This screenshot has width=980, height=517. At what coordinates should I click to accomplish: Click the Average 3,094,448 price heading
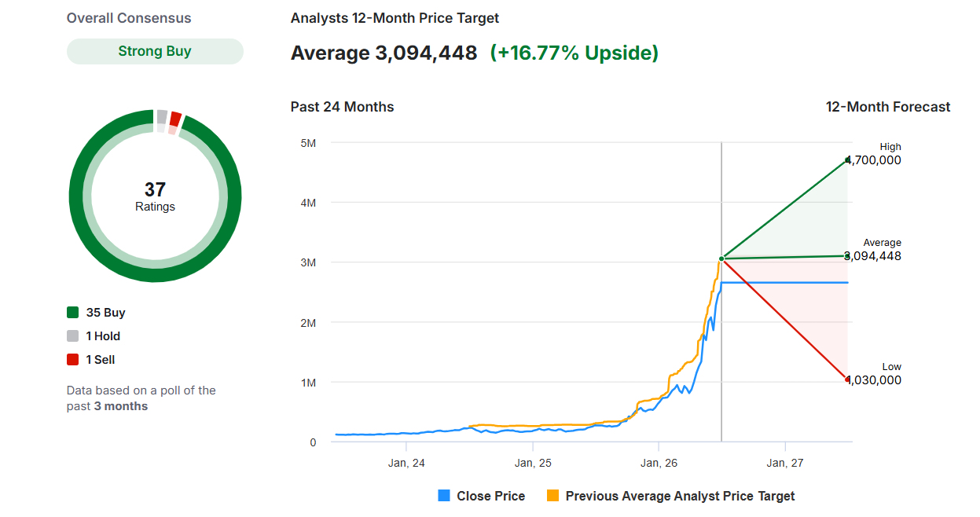click(384, 53)
